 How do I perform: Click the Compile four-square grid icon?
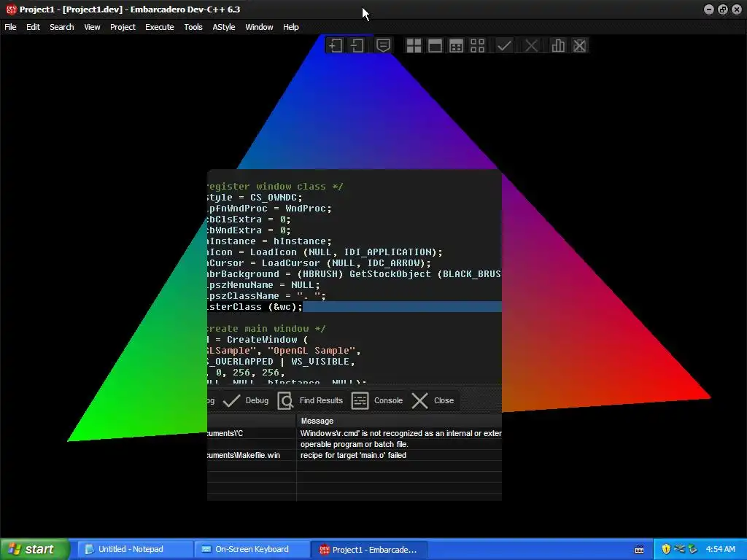[414, 46]
